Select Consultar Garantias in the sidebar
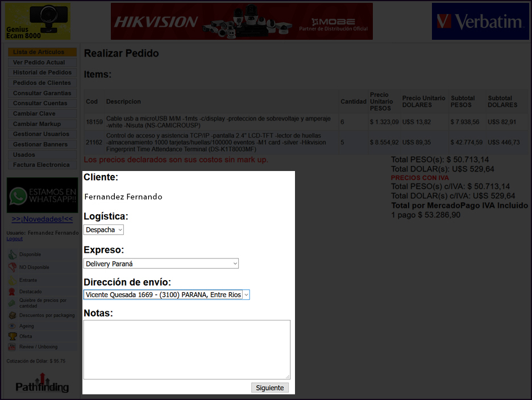Viewport: 532px width, 400px height. [42, 93]
